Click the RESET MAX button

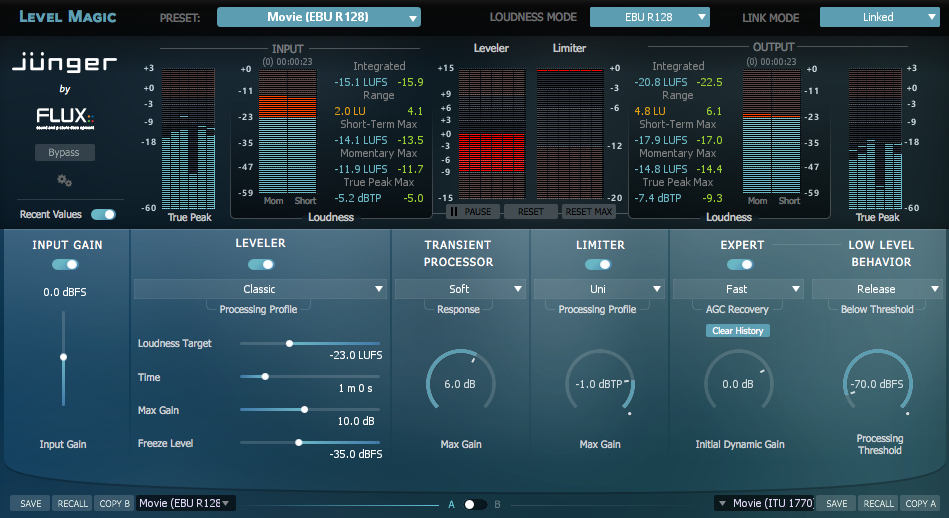coord(589,212)
